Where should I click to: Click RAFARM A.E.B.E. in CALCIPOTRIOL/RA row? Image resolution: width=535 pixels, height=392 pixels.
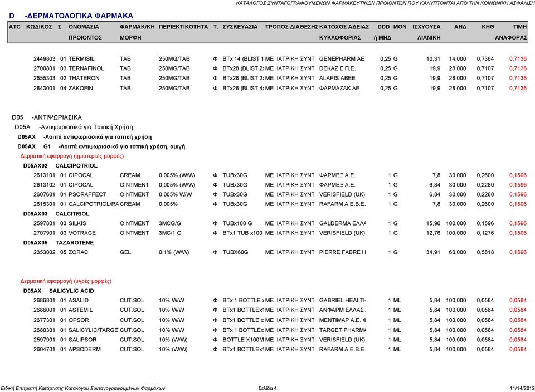tap(342, 204)
